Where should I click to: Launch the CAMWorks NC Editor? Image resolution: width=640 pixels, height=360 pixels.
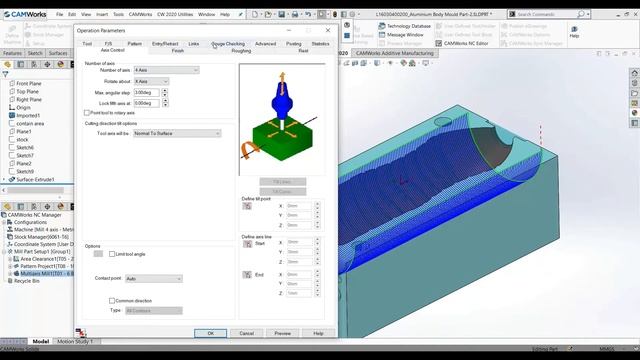[462, 43]
